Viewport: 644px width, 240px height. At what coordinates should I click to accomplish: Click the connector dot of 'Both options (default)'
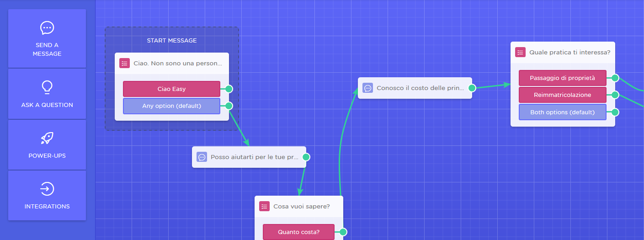615,112
